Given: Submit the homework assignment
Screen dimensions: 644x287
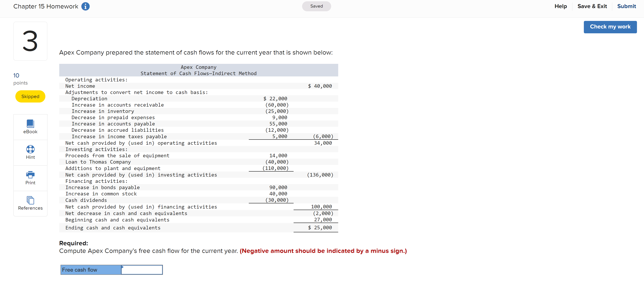Looking at the screenshot, I should [626, 6].
